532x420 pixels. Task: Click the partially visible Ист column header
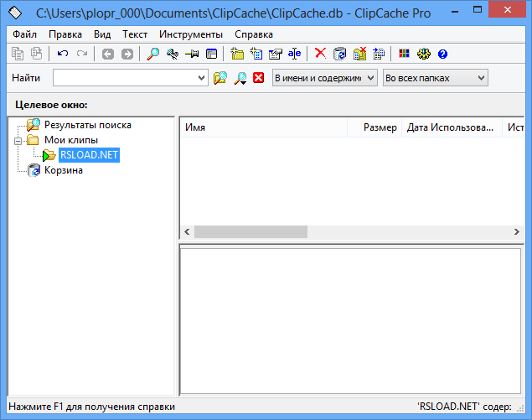514,127
